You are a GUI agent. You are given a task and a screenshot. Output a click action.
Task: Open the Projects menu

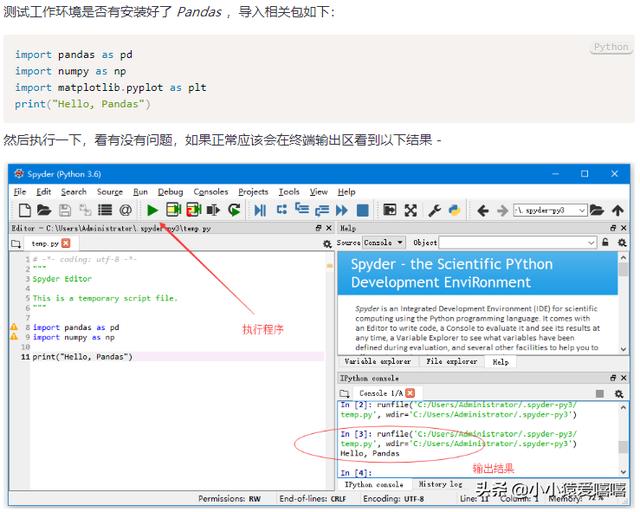coord(253,192)
